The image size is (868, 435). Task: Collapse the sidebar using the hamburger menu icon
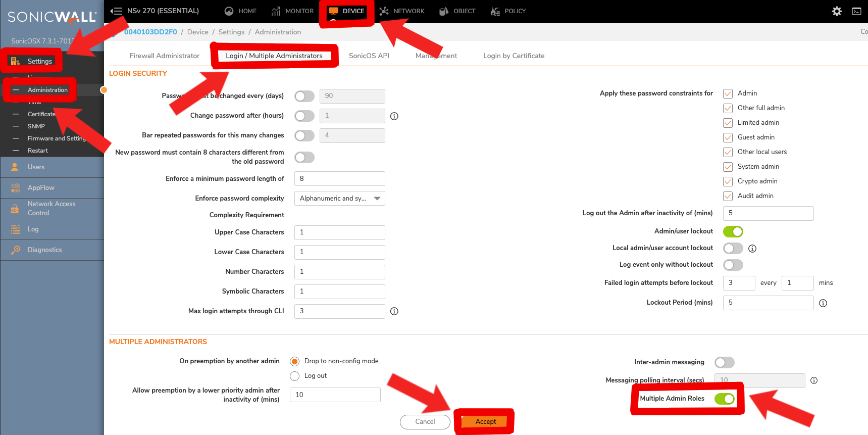(x=116, y=11)
